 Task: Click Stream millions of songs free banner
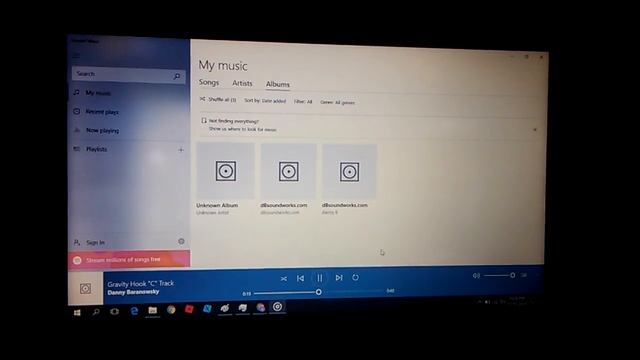[x=129, y=260]
